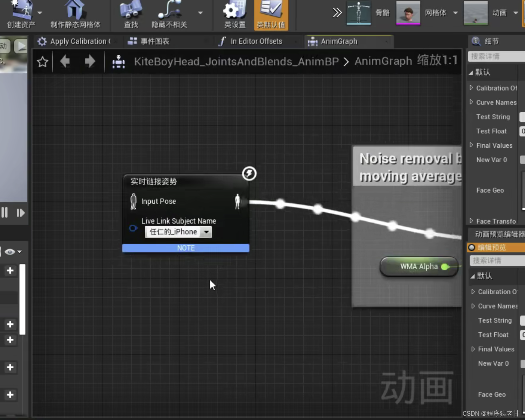Expand upper Final Values property
525x420 pixels.
pyautogui.click(x=471, y=145)
